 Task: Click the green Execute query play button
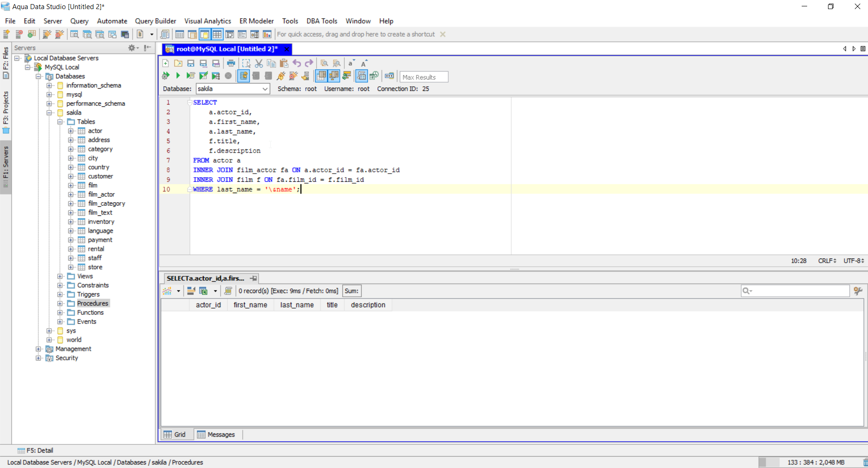point(178,76)
